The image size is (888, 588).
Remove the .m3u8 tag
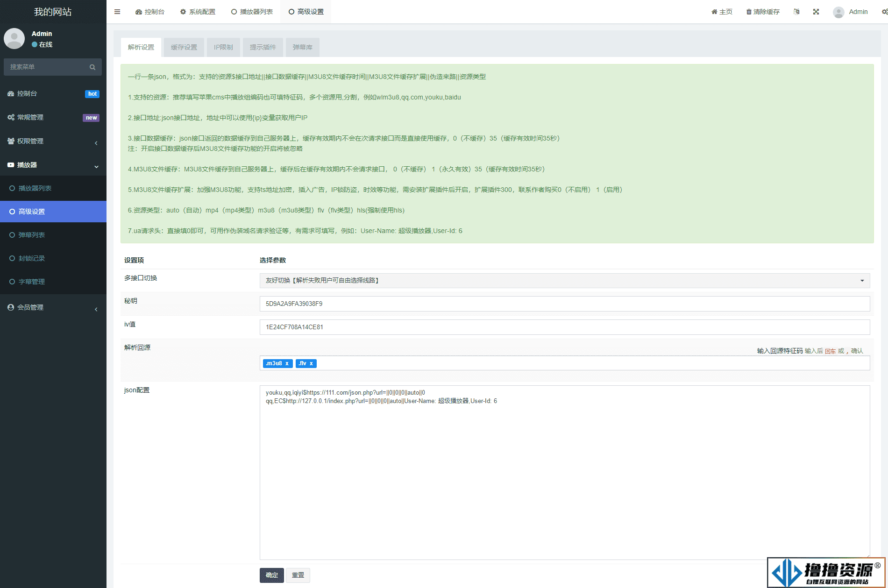point(287,363)
